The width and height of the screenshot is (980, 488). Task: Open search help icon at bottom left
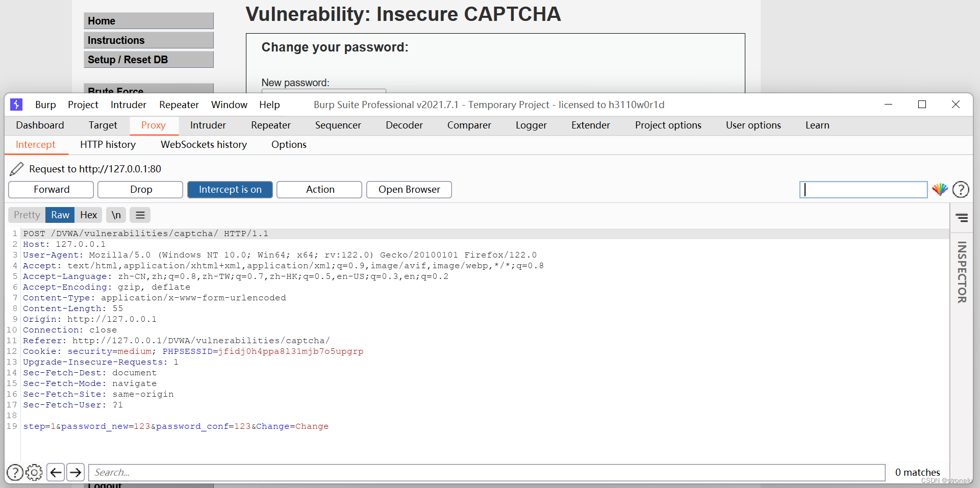coord(15,473)
